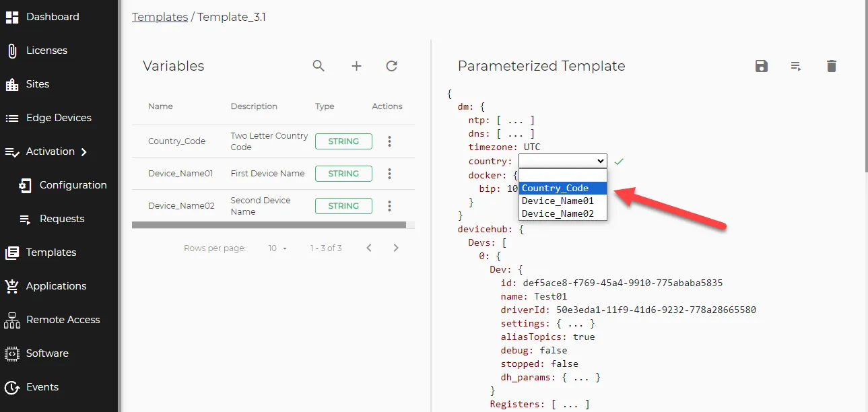Click the Templates breadcrumb link
868x412 pixels.
[160, 18]
